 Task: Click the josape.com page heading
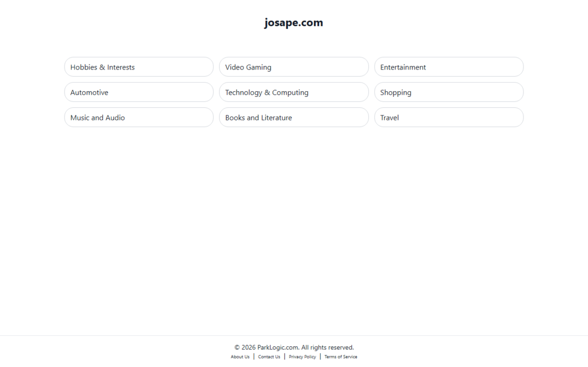(293, 22)
